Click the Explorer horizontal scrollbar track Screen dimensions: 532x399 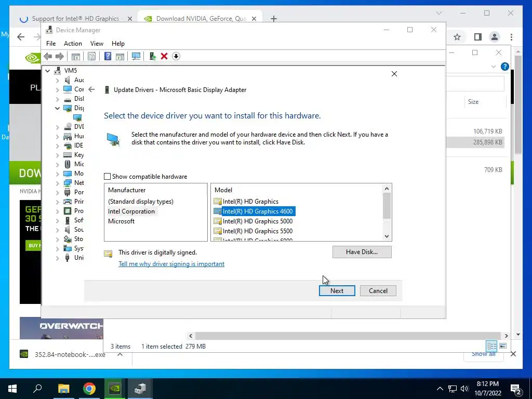(x=349, y=336)
